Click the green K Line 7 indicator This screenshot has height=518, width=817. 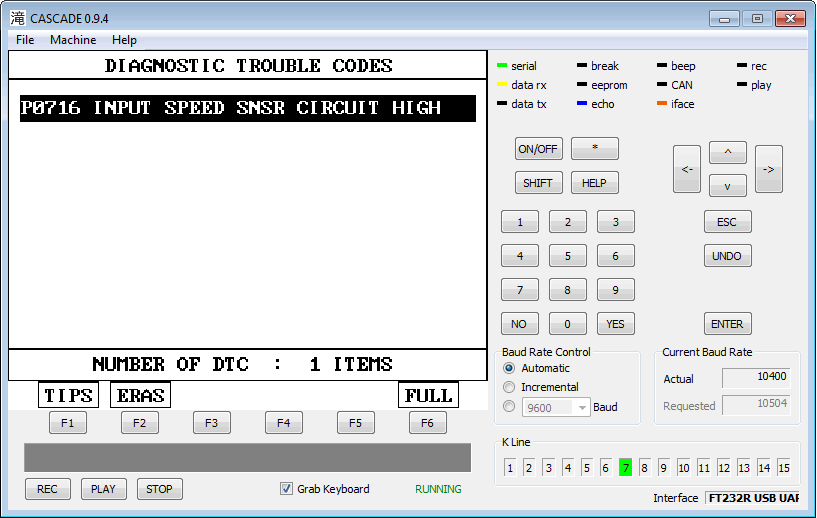click(625, 468)
